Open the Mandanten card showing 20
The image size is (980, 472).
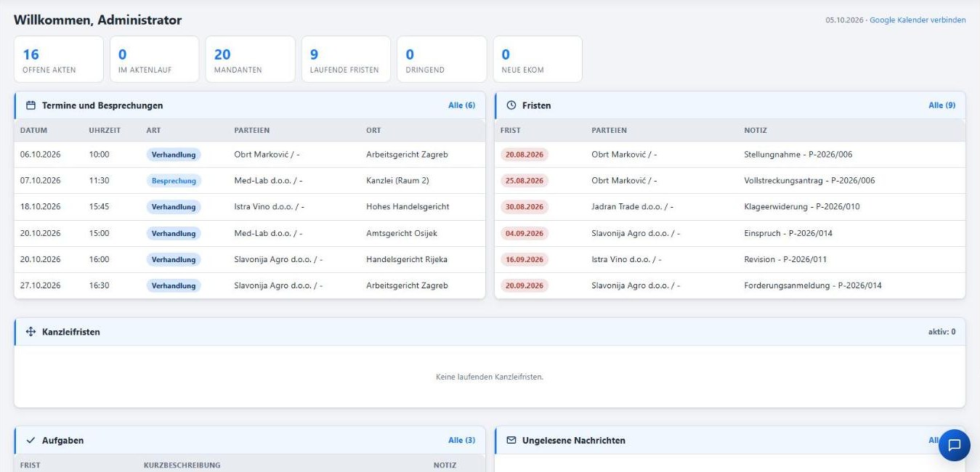(250, 60)
